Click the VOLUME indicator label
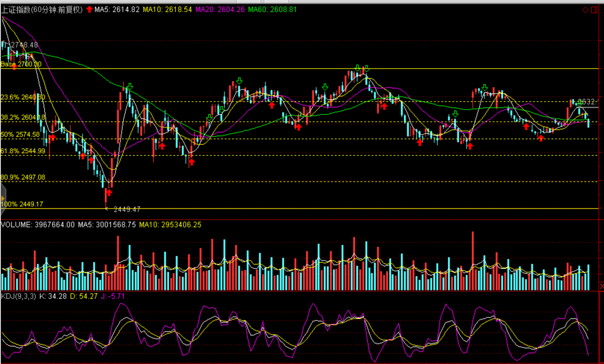The width and height of the screenshot is (604, 364). point(38,225)
